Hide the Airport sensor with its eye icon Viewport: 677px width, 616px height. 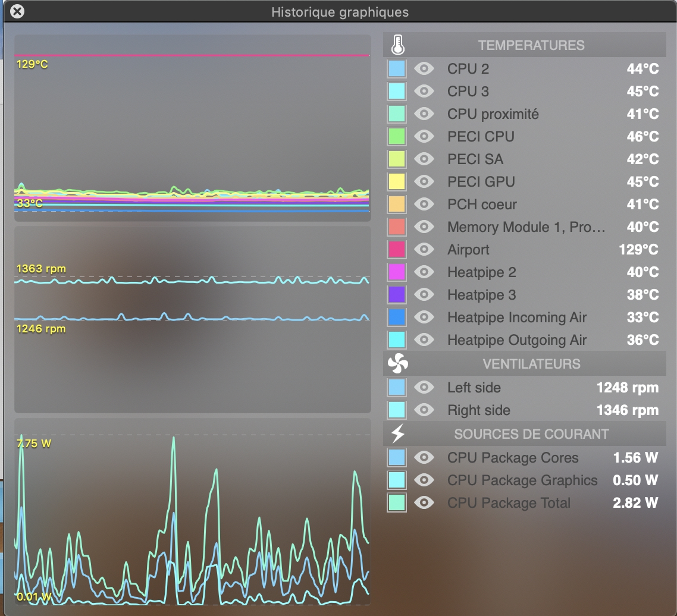(x=424, y=250)
